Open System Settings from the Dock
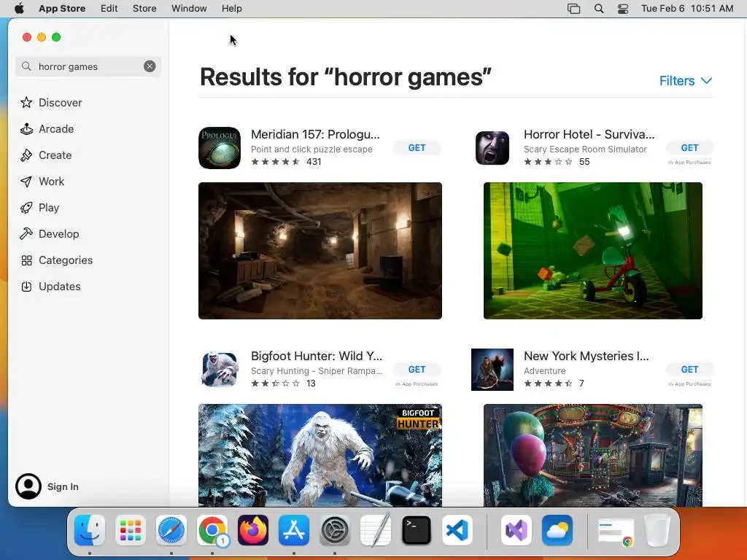The height and width of the screenshot is (560, 747). (x=335, y=531)
